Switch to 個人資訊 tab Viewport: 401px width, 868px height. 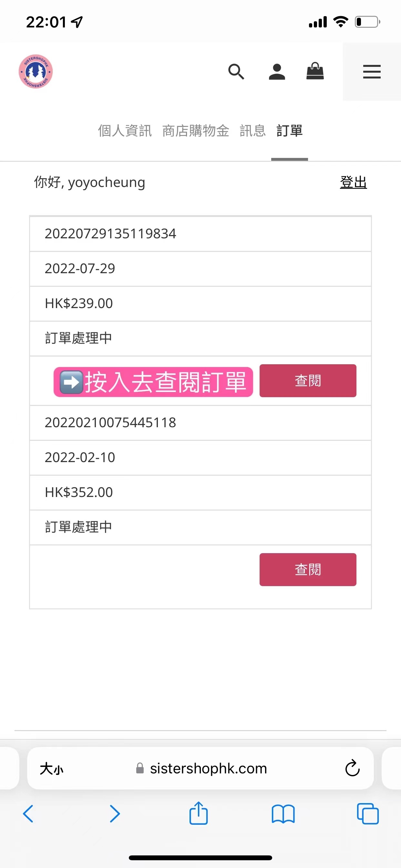click(125, 131)
